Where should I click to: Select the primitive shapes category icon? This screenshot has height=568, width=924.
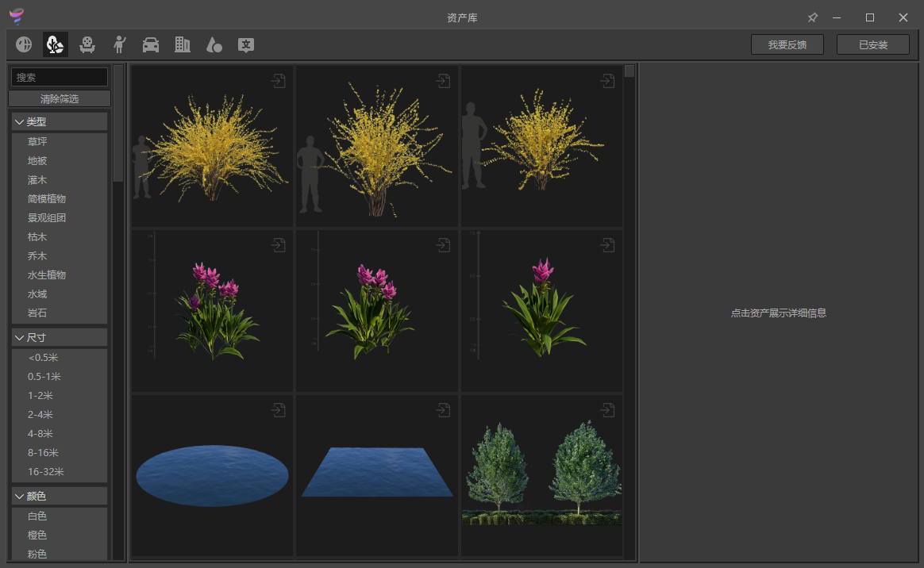(214, 44)
